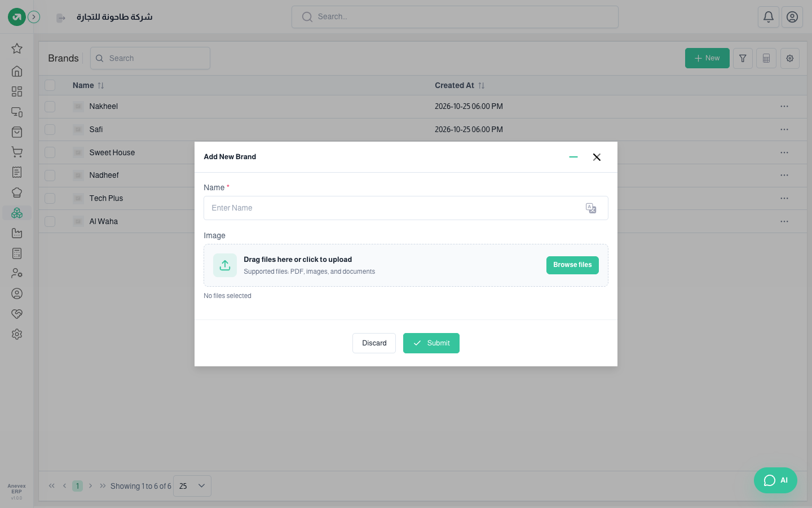The height and width of the screenshot is (508, 812).
Task: Click the global Search box at top
Action: click(455, 17)
